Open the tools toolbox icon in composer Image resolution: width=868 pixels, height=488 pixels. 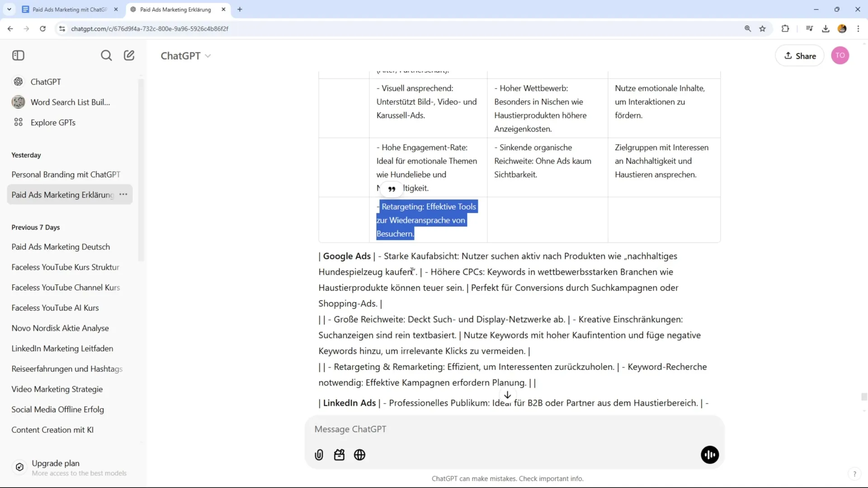tap(339, 455)
